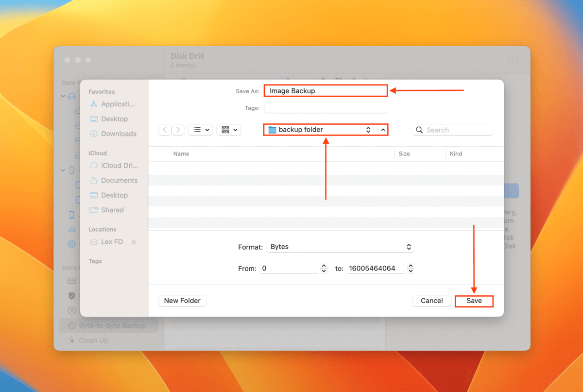Adjust the From value stepper
The image size is (583, 392).
(324, 268)
